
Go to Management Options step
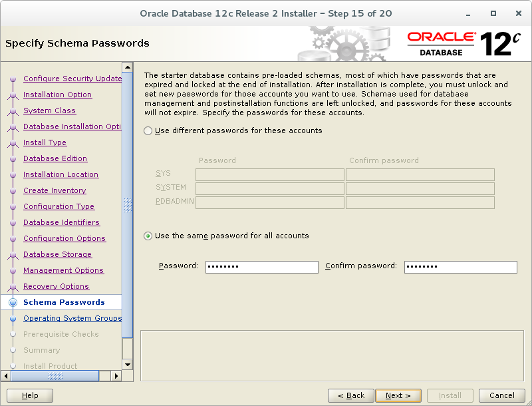(x=63, y=270)
